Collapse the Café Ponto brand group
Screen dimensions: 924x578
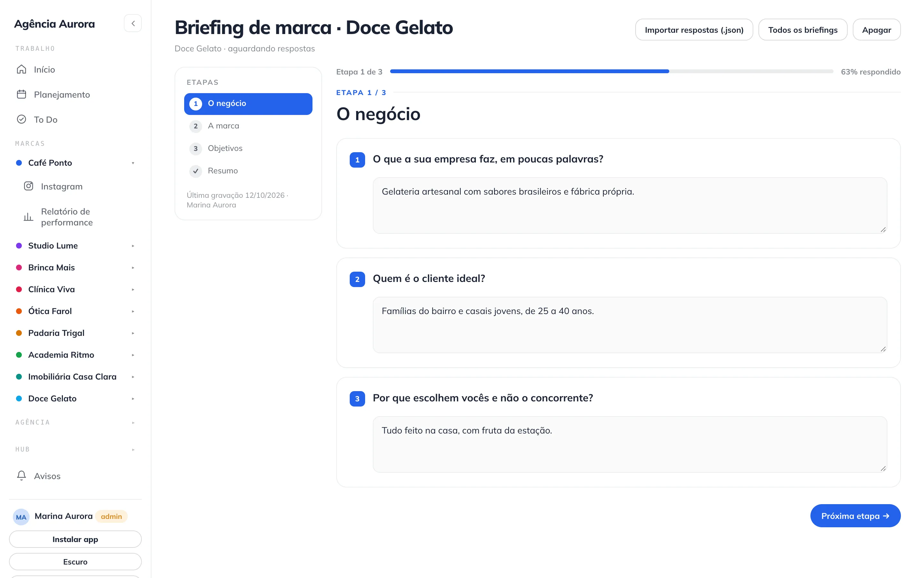click(x=133, y=163)
